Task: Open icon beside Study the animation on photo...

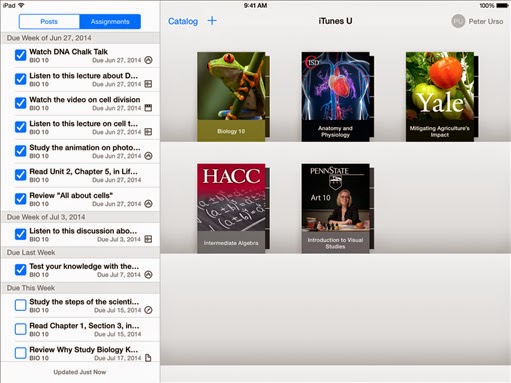Action: pyautogui.click(x=148, y=156)
